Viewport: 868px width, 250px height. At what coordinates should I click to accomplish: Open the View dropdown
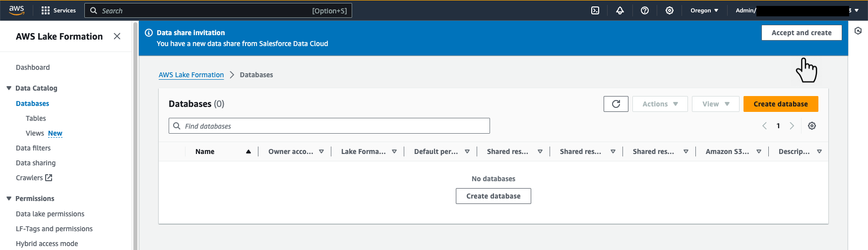tap(715, 104)
